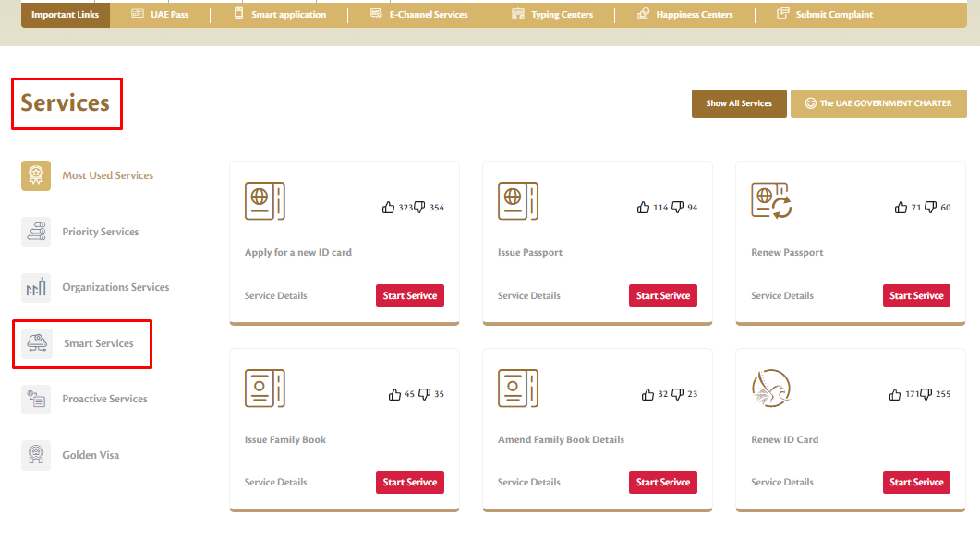Click the Issue Family Book icon
Viewport: 980px width, 551px height.
click(x=264, y=389)
